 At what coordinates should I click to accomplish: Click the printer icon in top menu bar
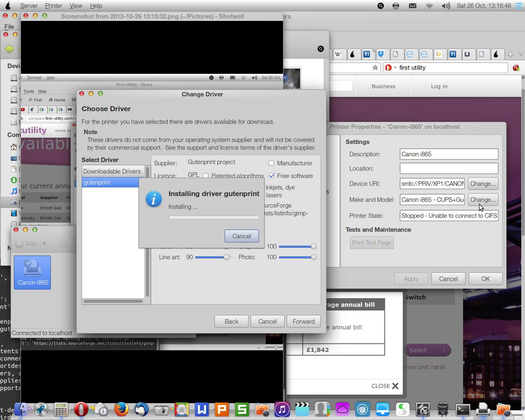(396, 6)
